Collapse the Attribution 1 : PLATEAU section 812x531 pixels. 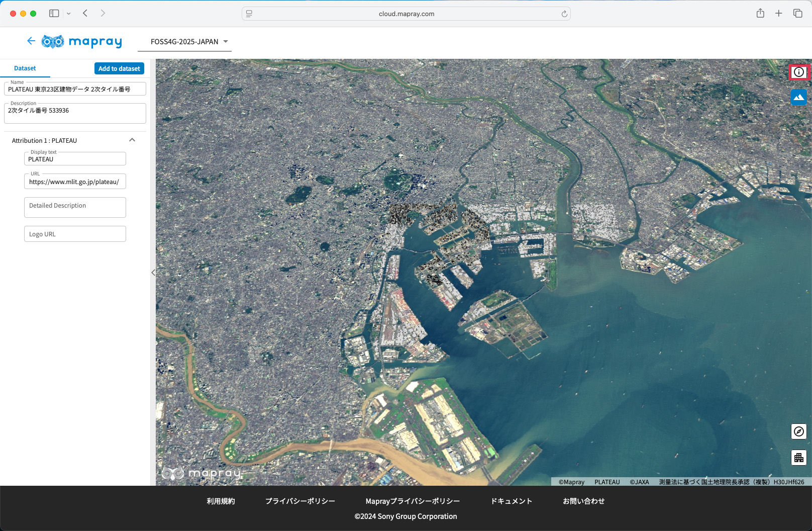pyautogui.click(x=132, y=140)
